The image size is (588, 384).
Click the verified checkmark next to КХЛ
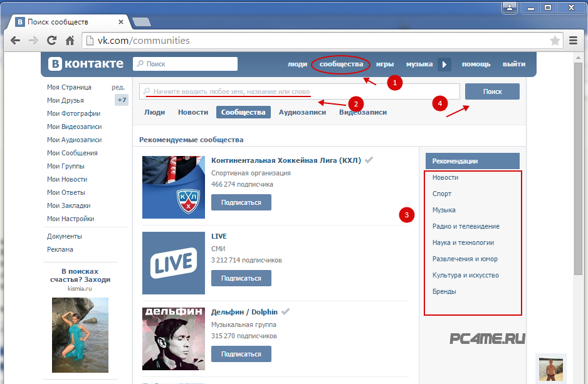[369, 160]
